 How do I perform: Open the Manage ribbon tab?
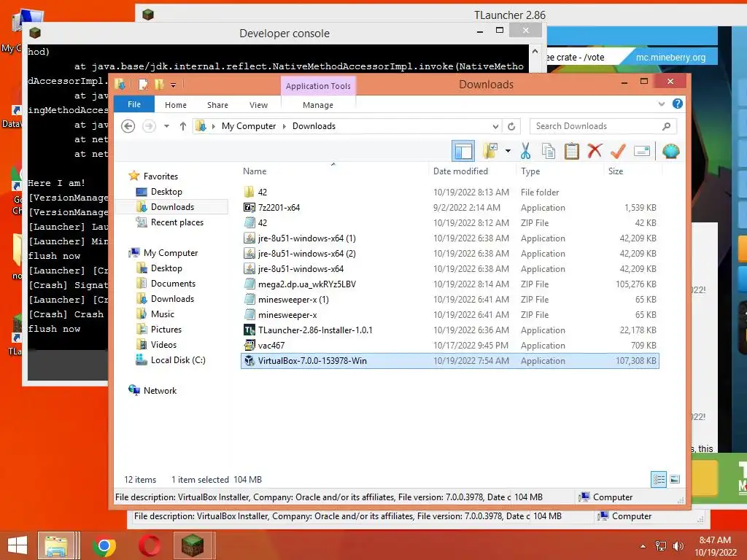coord(318,105)
